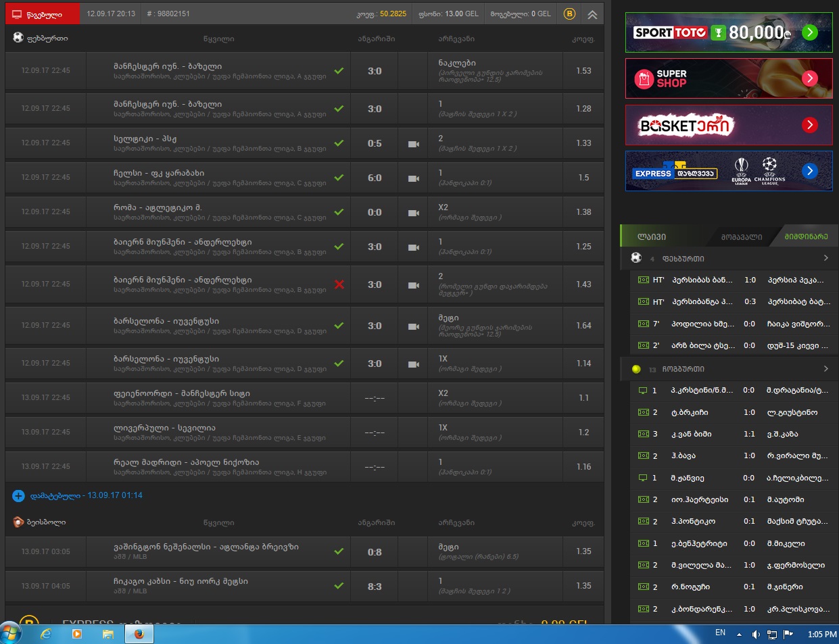This screenshot has height=644, width=839.
Task: Click the camera icon in the Barcelona row with odds 1.14
Action: pos(414,364)
